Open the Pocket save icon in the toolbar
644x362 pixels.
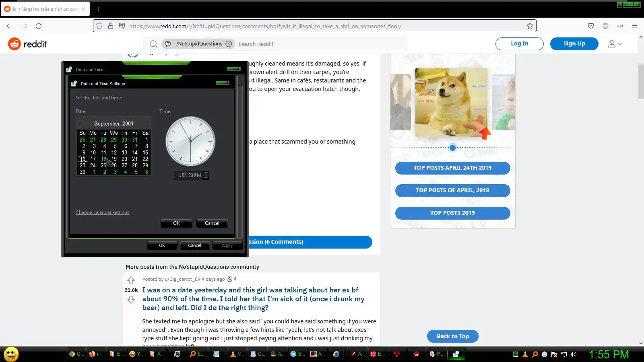[x=591, y=26]
